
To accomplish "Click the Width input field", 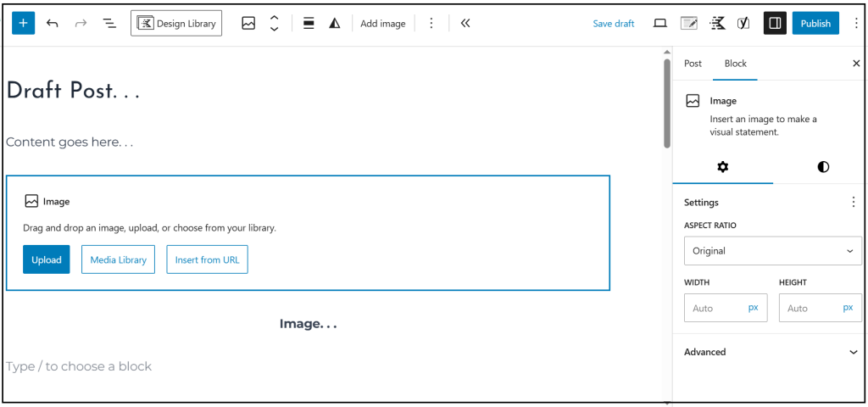I will point(715,309).
